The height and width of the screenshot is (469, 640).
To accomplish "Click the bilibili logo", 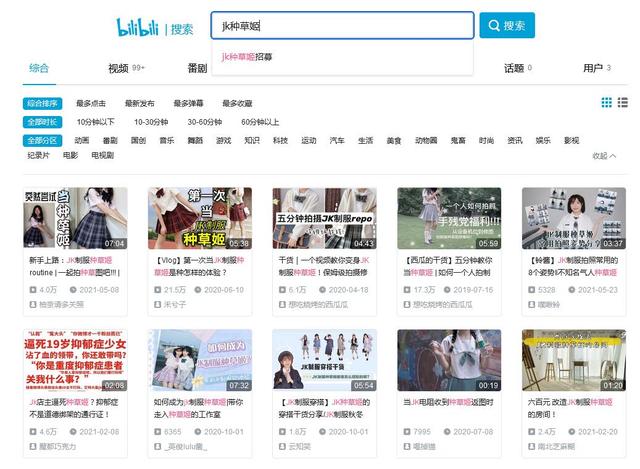I will [137, 27].
